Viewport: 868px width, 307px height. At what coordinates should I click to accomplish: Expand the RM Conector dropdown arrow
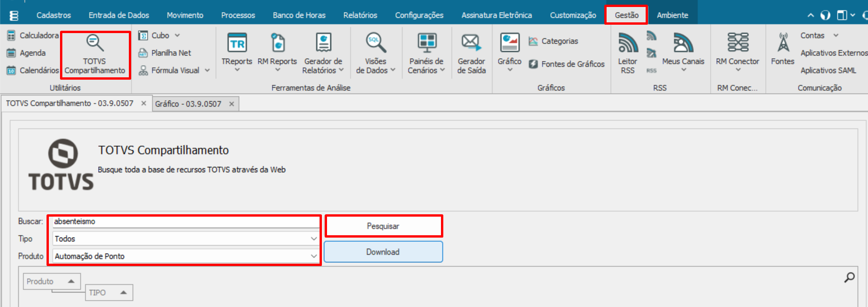pos(738,70)
